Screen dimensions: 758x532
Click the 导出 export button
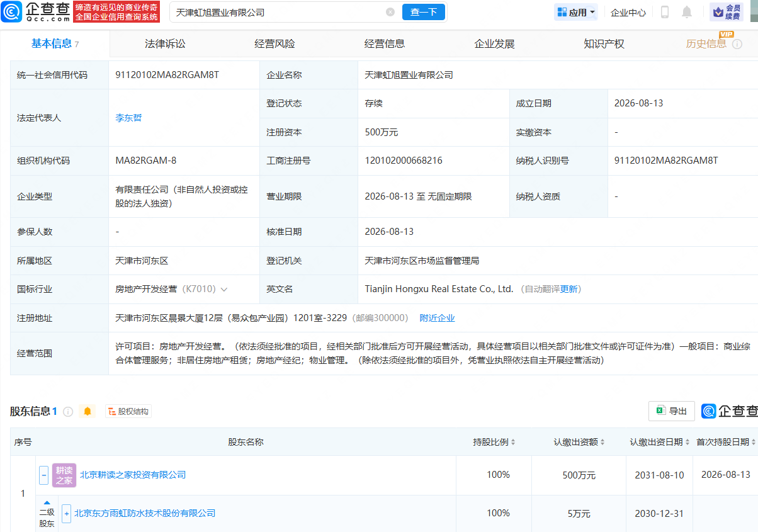point(672,411)
